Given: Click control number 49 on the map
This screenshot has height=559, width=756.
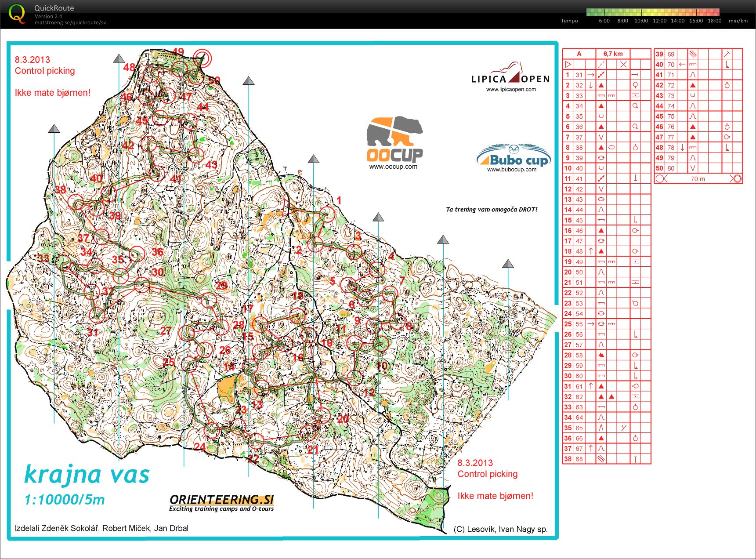Looking at the screenshot, I should [178, 51].
